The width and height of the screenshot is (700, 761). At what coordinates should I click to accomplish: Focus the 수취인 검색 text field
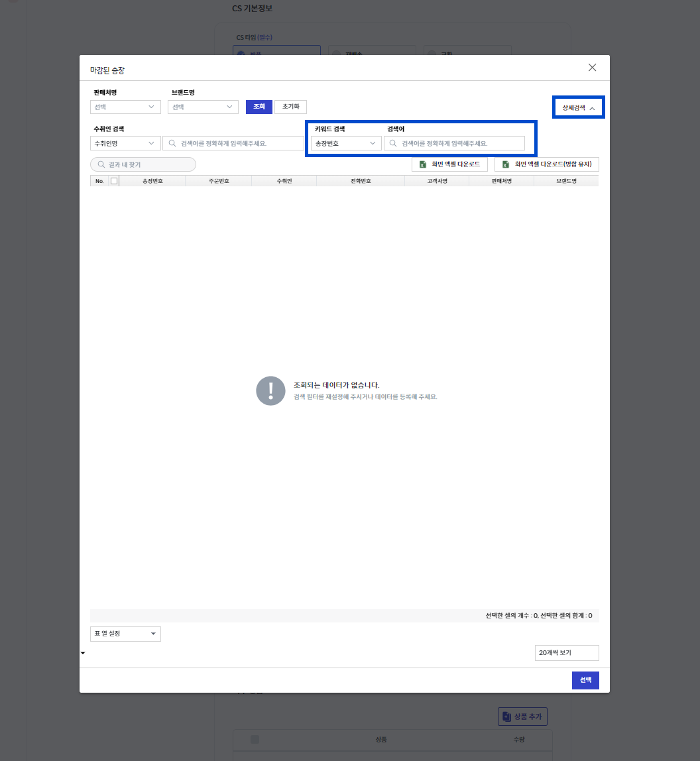point(233,143)
